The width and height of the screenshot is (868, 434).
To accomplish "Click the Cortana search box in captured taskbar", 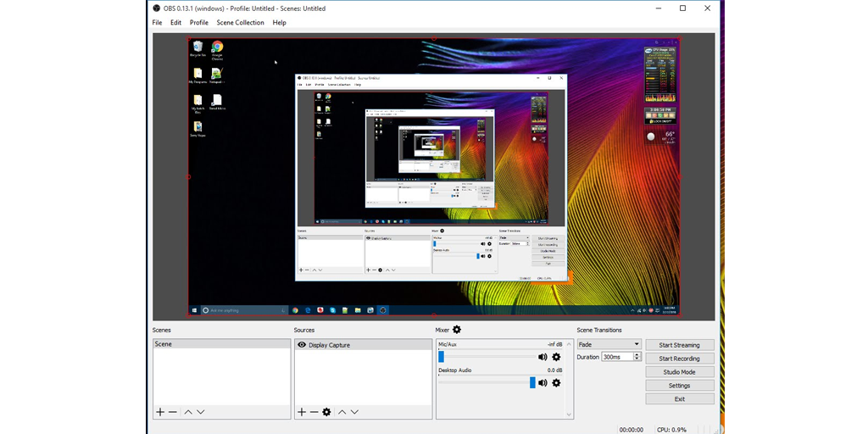I will 244,310.
